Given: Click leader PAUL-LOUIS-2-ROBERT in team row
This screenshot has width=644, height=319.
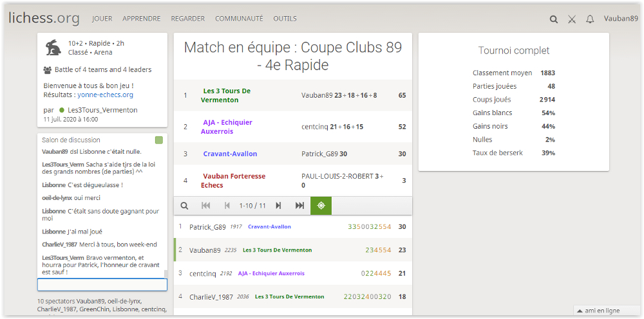Looking at the screenshot, I should (x=337, y=176).
